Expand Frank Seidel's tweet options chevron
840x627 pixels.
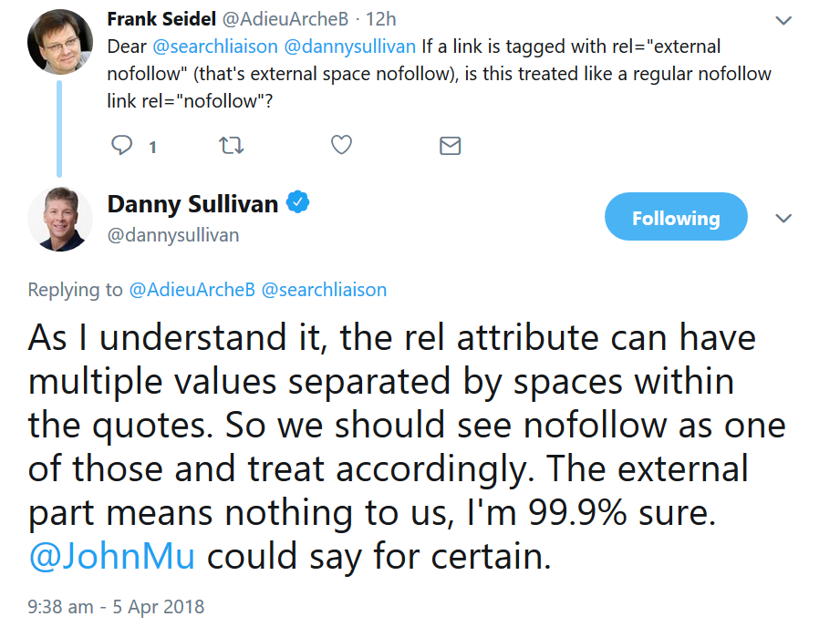[783, 20]
